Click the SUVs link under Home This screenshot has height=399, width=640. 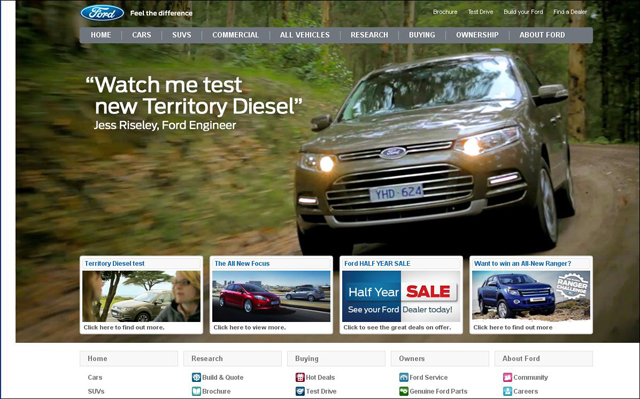(96, 391)
